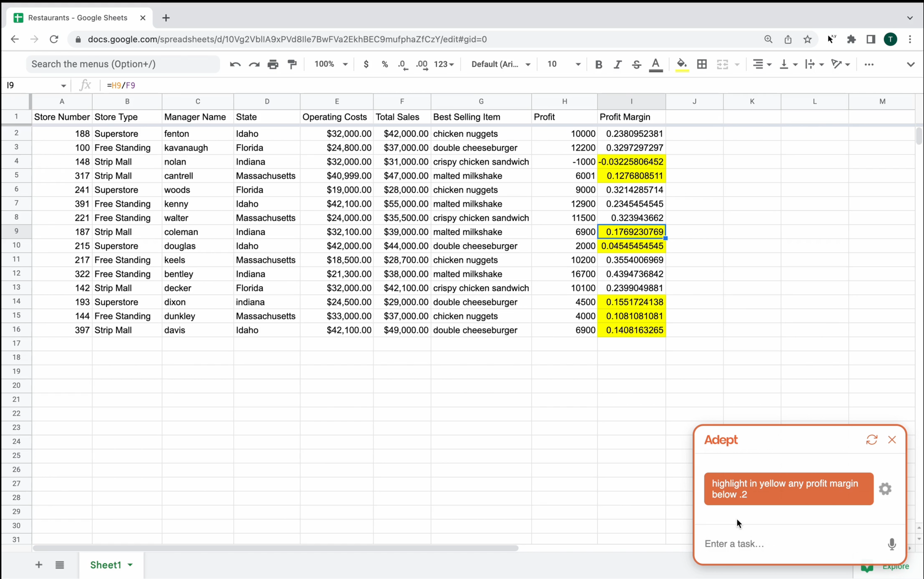Viewport: 924px width, 579px height.
Task: Open the browser extensions puzzle icon
Action: click(851, 39)
